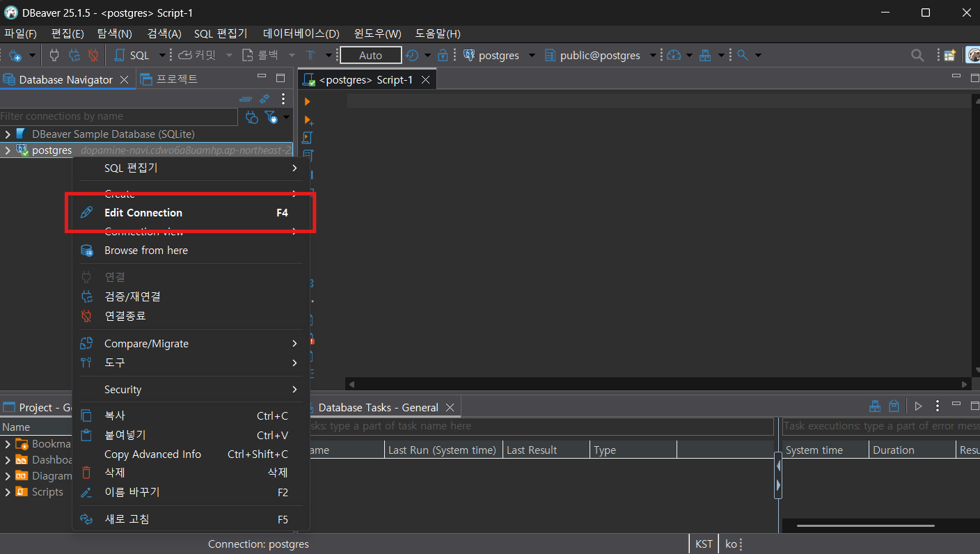Click the blue boxes tools toolbar icon
This screenshot has width=980, height=554.
tap(705, 55)
